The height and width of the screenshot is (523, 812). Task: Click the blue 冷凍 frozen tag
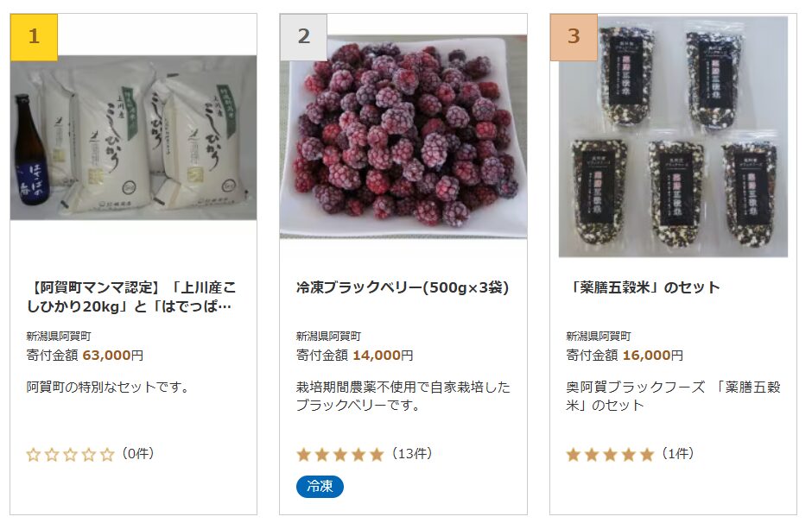(320, 486)
